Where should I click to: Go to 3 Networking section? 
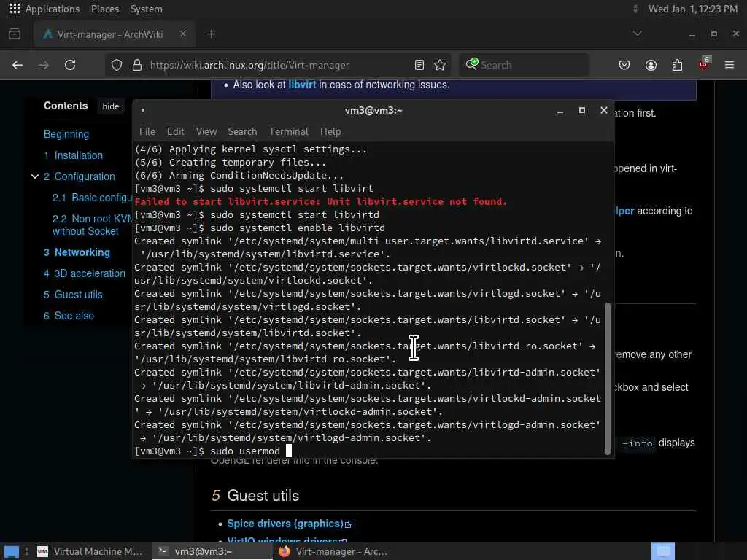coord(77,252)
